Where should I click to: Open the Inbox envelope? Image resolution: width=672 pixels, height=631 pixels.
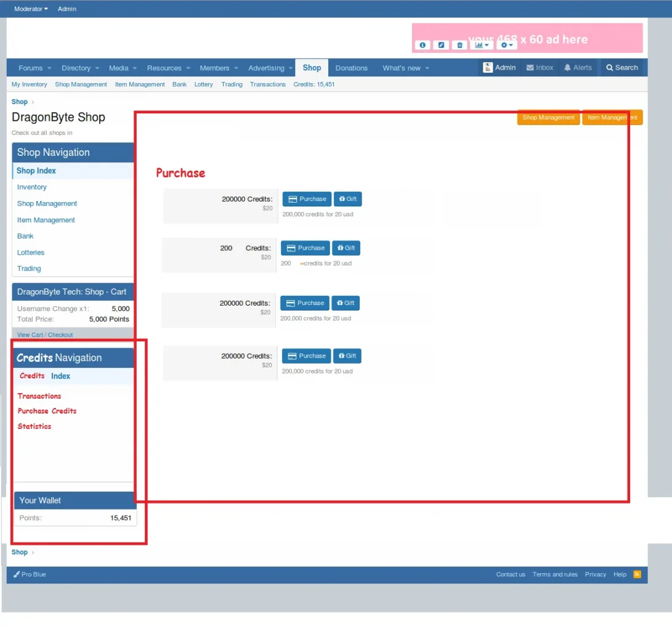tap(540, 68)
